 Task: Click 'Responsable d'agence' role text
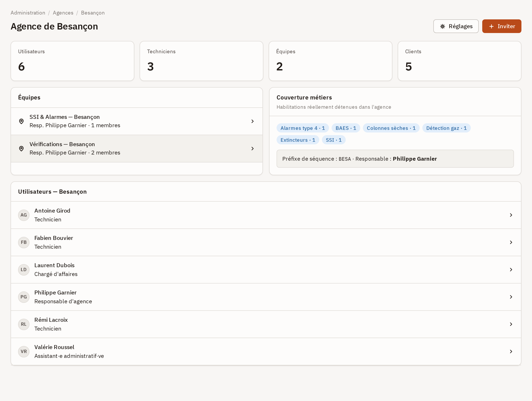pyautogui.click(x=63, y=302)
